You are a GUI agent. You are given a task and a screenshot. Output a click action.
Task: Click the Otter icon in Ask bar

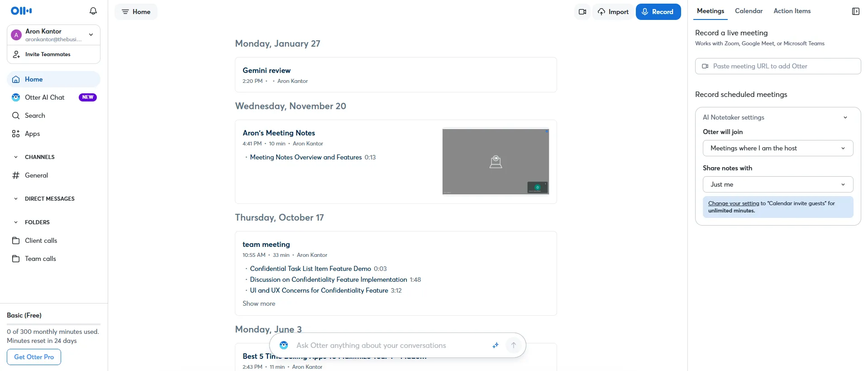tap(284, 345)
